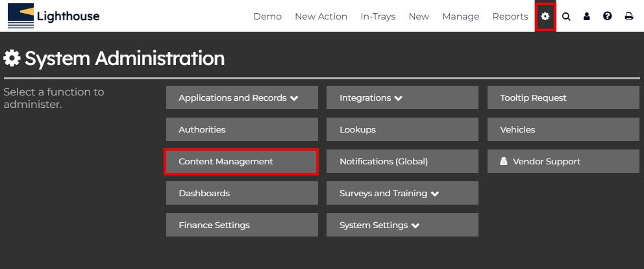This screenshot has height=269, width=644.
Task: Click the search magnifier icon
Action: coord(566,16)
